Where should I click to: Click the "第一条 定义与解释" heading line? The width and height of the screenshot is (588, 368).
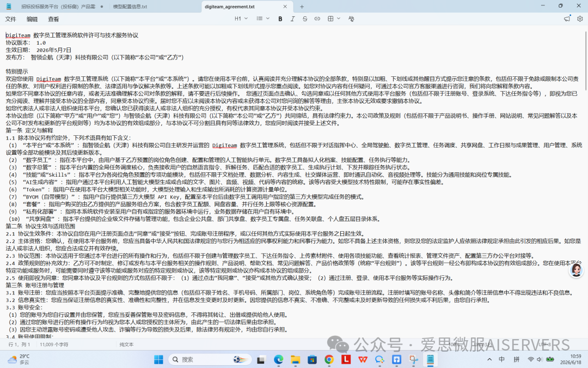click(x=29, y=131)
